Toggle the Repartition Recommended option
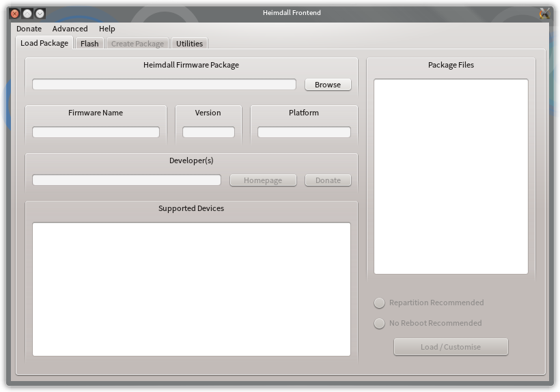 429,303
